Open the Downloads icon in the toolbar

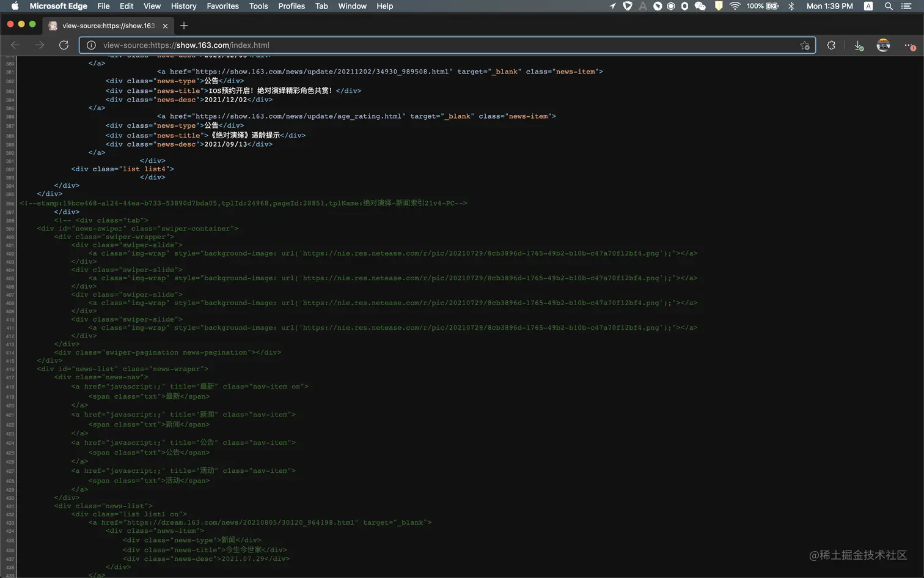point(859,46)
